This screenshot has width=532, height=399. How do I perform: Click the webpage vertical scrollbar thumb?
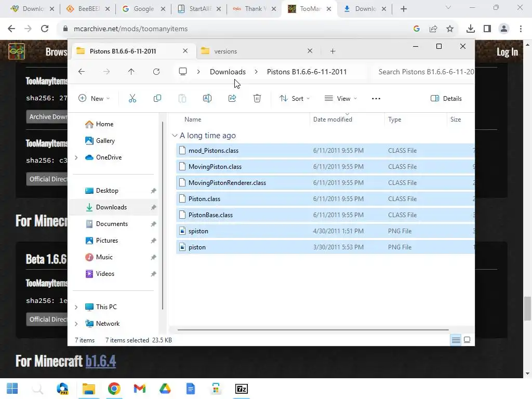click(x=527, y=308)
